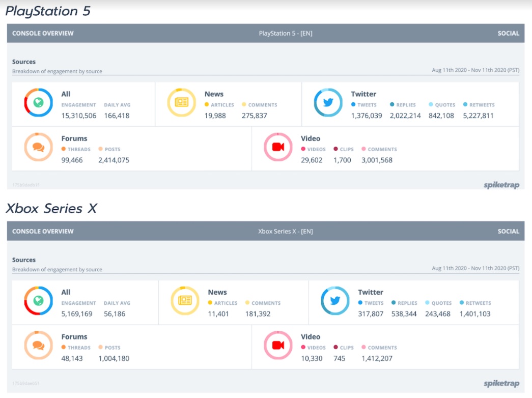This screenshot has height=398, width=532.
Task: Click the Xbox Series X Video camera icon
Action: tap(278, 346)
